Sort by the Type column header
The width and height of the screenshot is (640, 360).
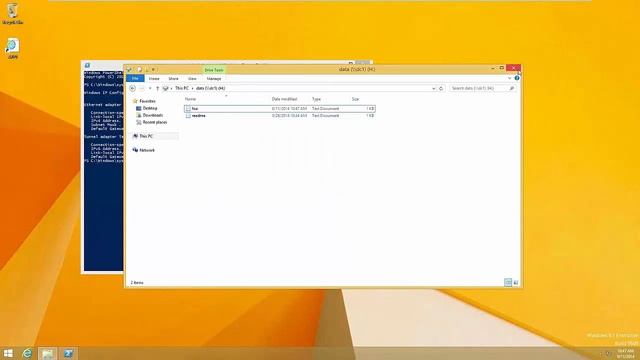(316, 99)
